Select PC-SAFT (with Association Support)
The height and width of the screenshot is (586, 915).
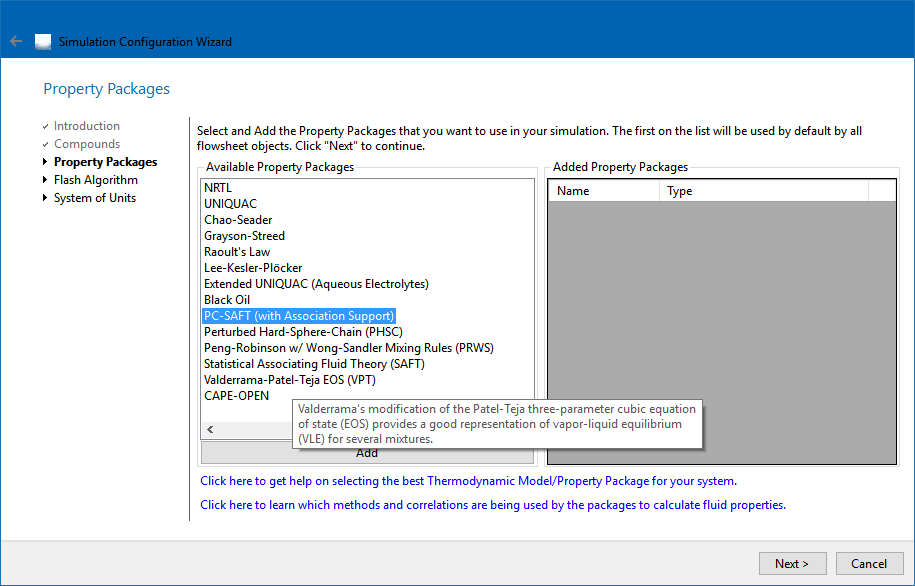[x=299, y=316]
